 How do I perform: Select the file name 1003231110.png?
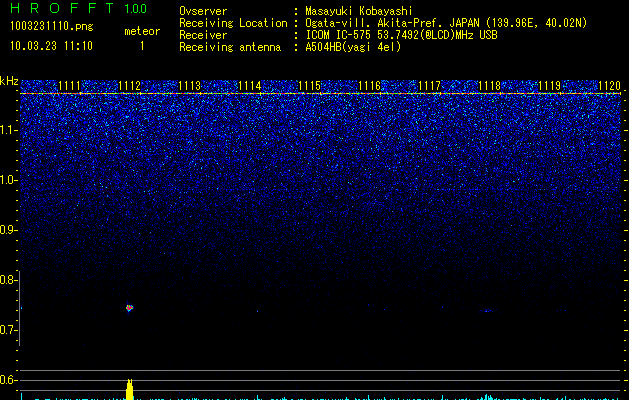pos(52,26)
